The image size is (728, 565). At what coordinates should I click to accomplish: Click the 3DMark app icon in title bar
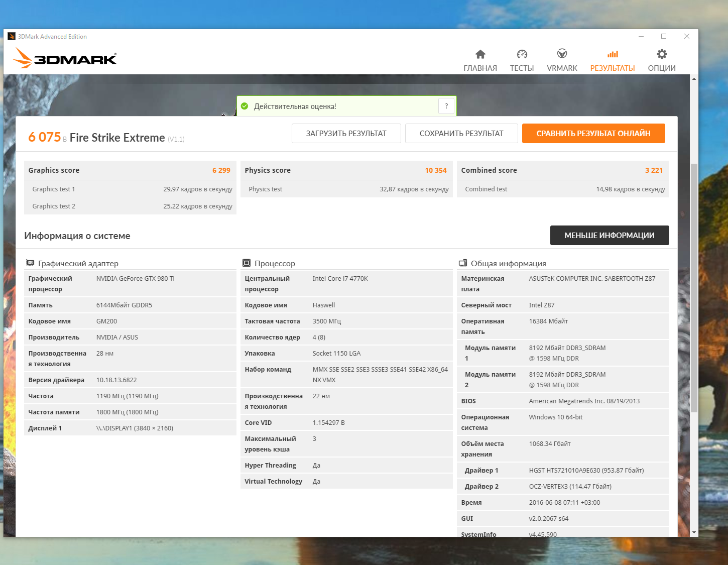(x=12, y=36)
